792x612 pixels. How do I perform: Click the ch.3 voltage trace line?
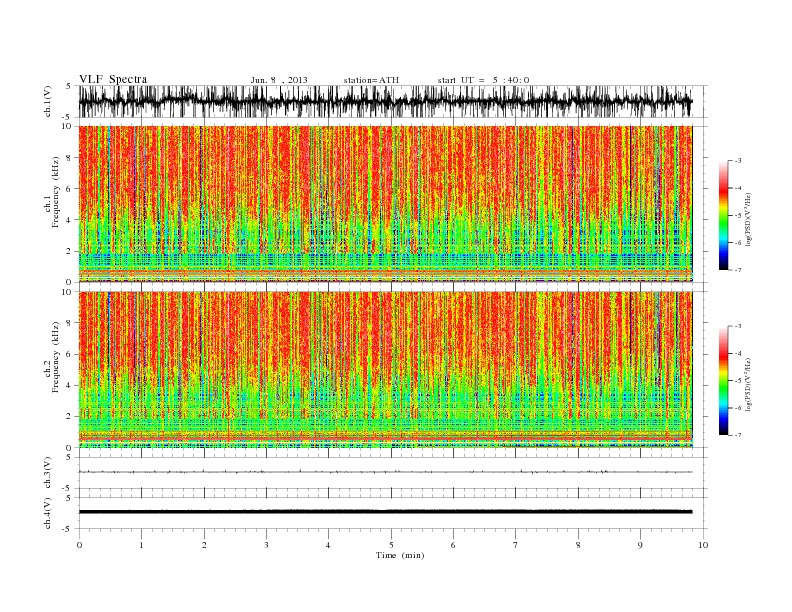coord(385,472)
